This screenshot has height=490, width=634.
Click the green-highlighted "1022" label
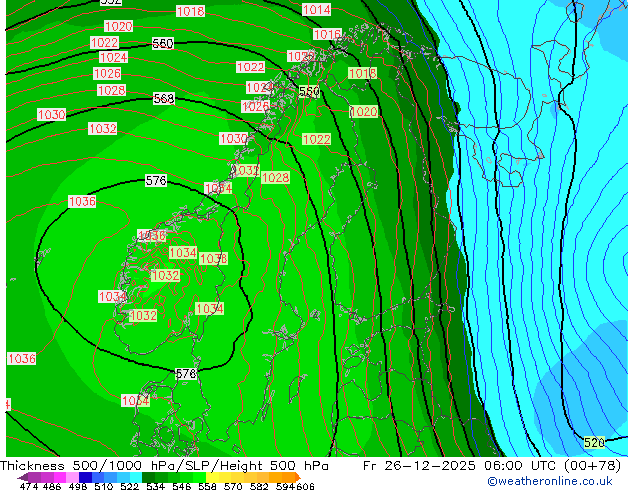coord(317,139)
